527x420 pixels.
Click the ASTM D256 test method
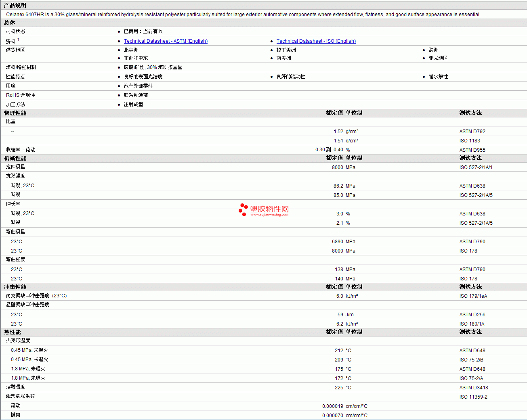point(472,315)
